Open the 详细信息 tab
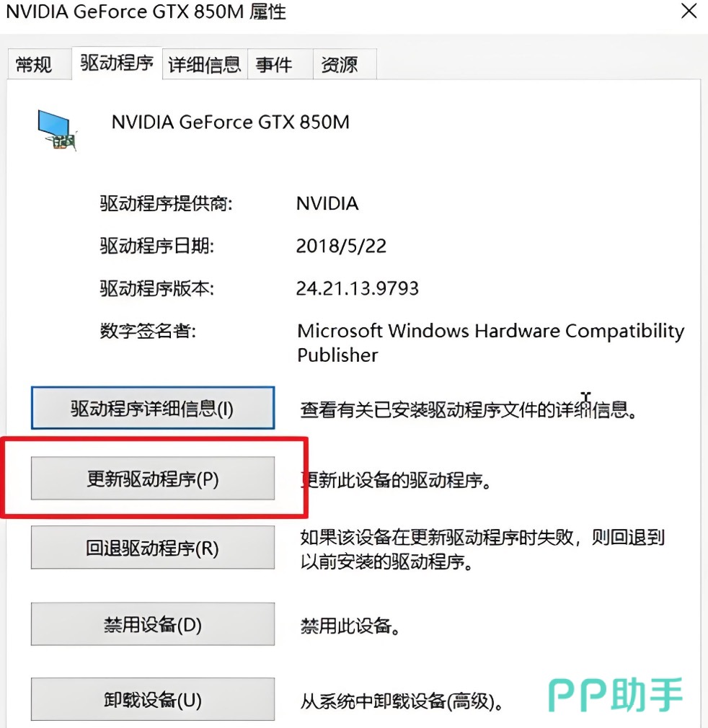The height and width of the screenshot is (728, 708). 204,65
